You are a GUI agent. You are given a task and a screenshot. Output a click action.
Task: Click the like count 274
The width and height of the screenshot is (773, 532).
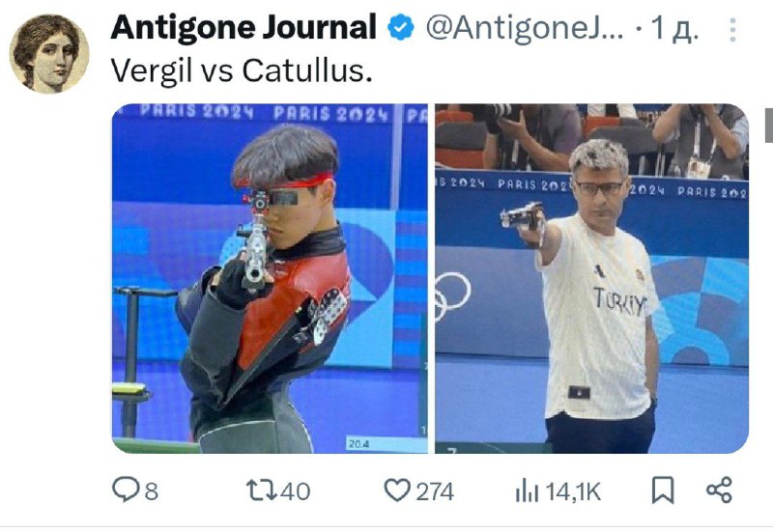pyautogui.click(x=435, y=491)
